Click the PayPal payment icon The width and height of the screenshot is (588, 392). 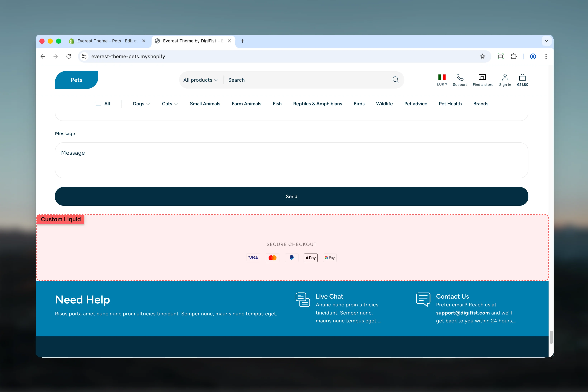[x=292, y=258]
